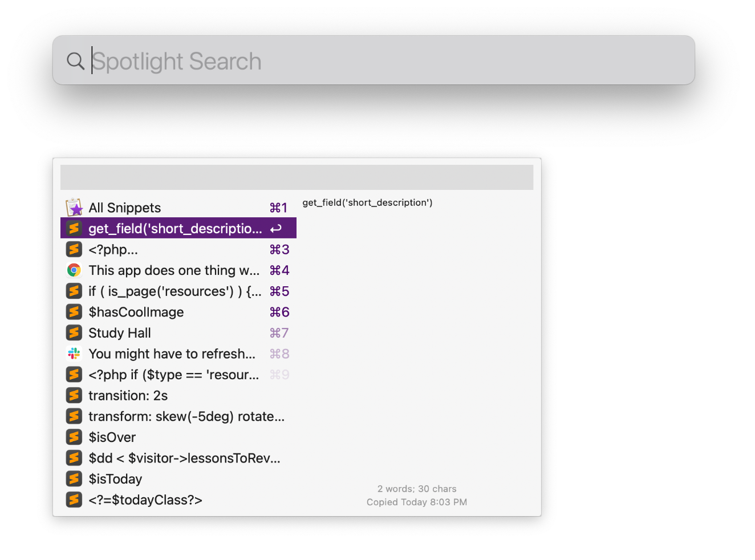Click Sublime icon beside transform: skew(-5deg)
The height and width of the screenshot is (560, 755).
[74, 416]
